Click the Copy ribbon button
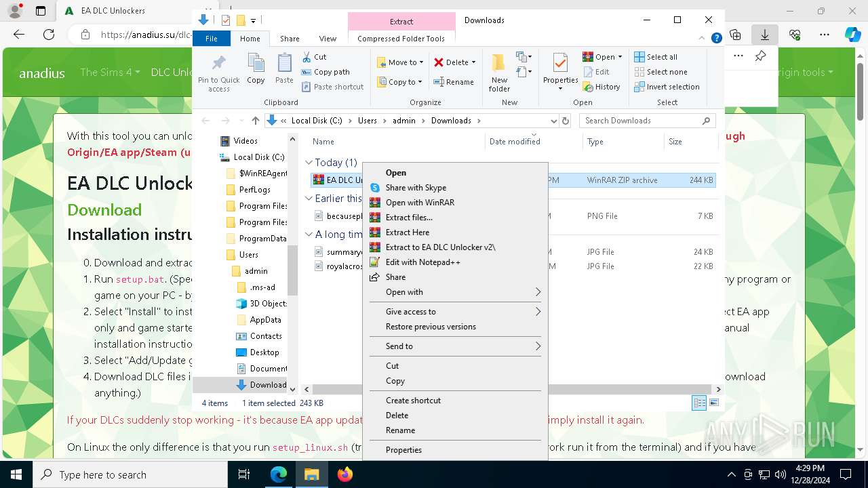This screenshot has width=868, height=488. (256, 69)
